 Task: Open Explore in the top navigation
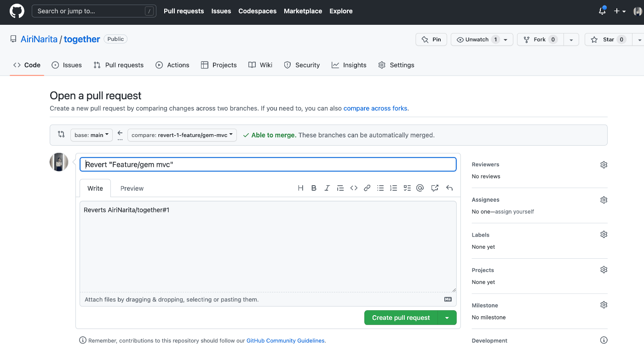[341, 11]
